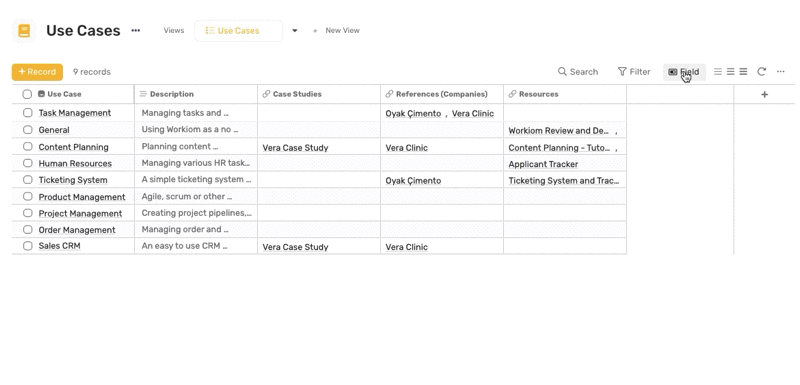Set medium row height icon
800x385 pixels.
[x=731, y=72]
